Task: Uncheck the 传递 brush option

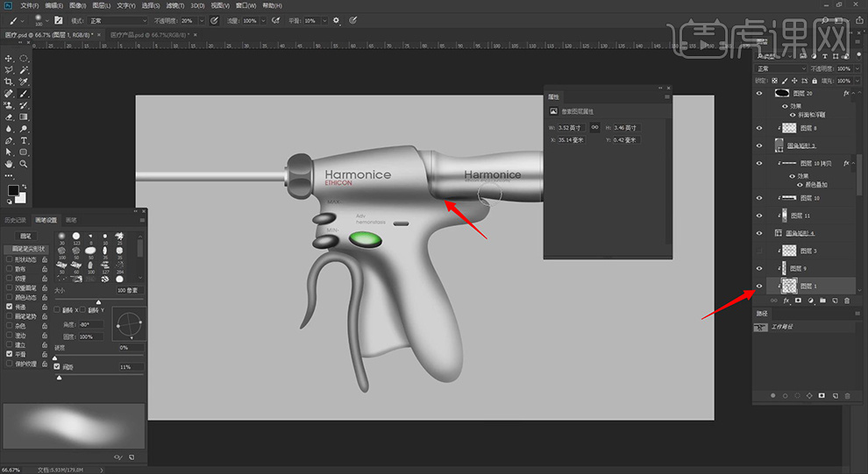Action: pyautogui.click(x=10, y=307)
